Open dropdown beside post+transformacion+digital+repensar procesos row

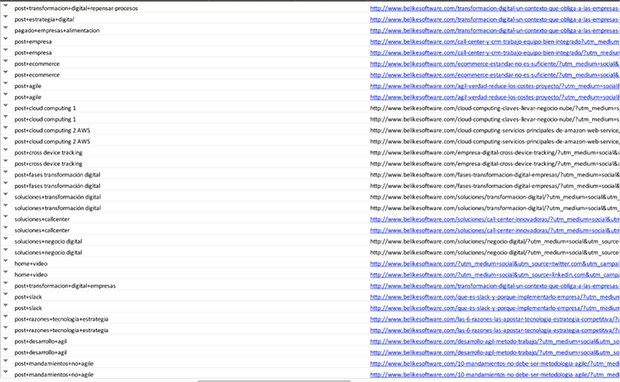tap(6, 6)
